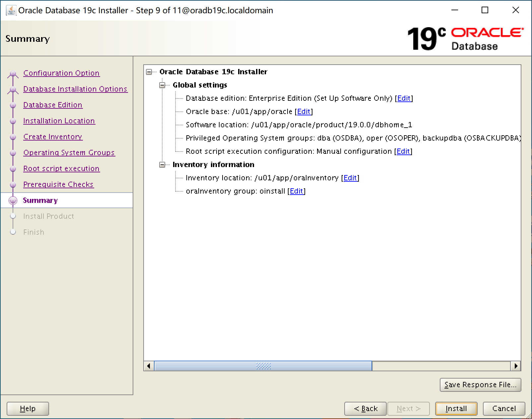Click the horizontal scrollbar thumb
The width and height of the screenshot is (532, 419).
[263, 366]
